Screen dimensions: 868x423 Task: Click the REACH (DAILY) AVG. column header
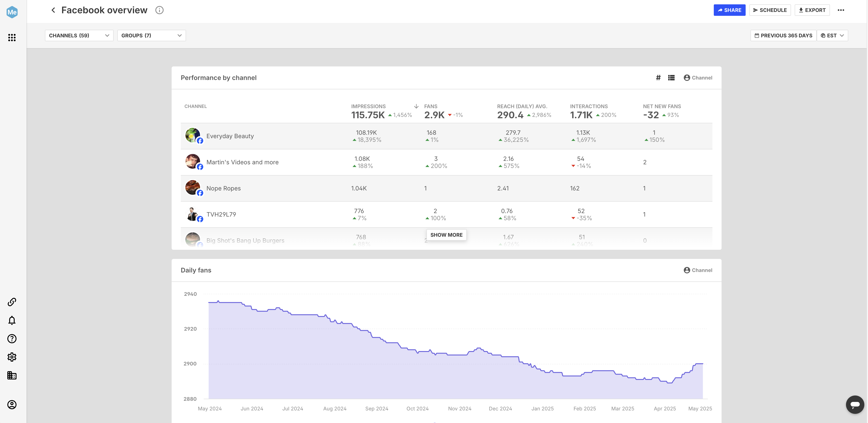522,106
